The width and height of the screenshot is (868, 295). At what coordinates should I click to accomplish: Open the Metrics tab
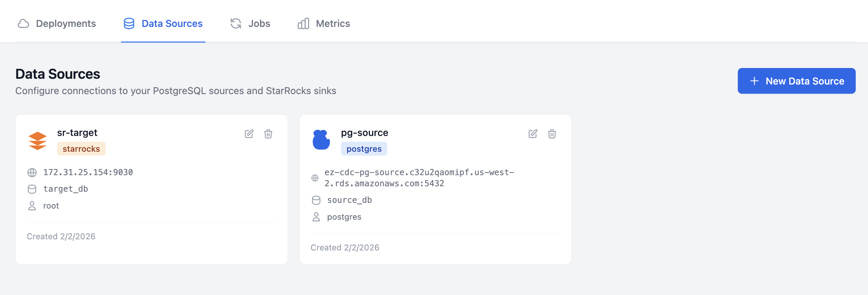[333, 23]
